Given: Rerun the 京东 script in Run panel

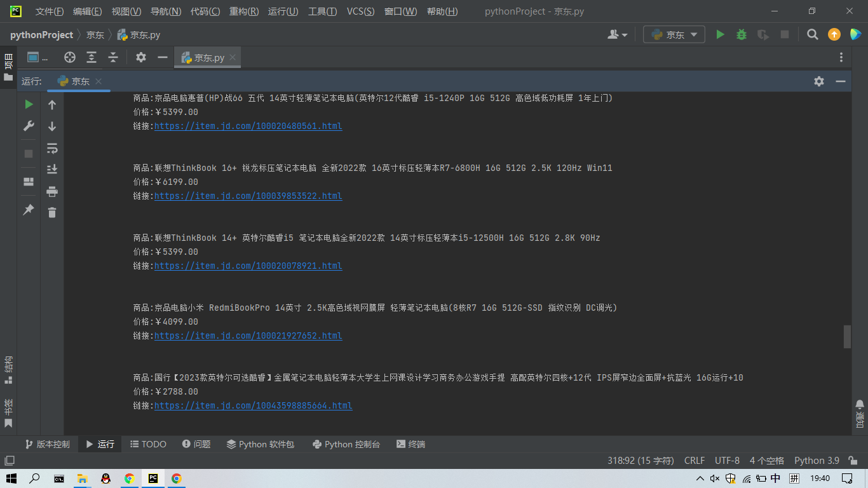Looking at the screenshot, I should (29, 104).
